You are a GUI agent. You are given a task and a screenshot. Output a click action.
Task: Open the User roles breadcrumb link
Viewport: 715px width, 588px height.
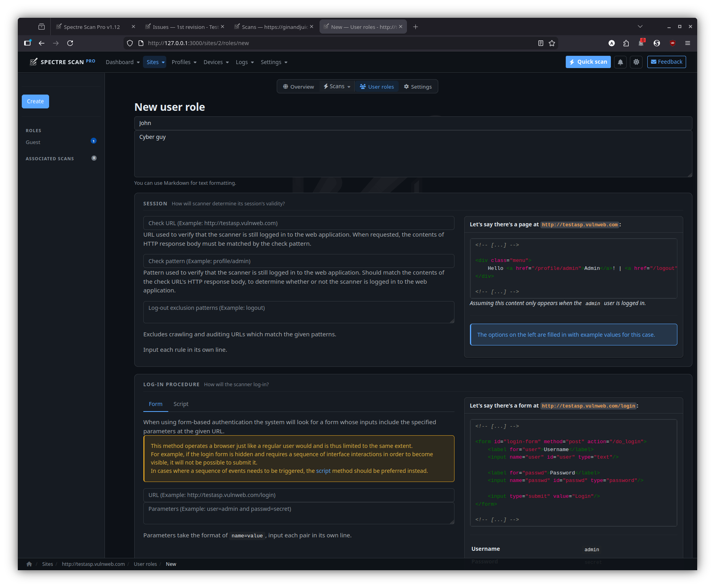(x=145, y=564)
